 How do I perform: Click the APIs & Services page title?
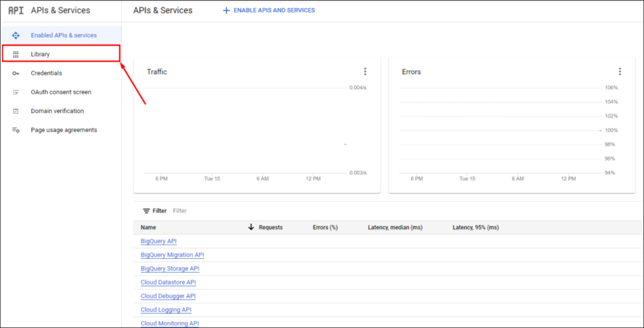tap(163, 10)
